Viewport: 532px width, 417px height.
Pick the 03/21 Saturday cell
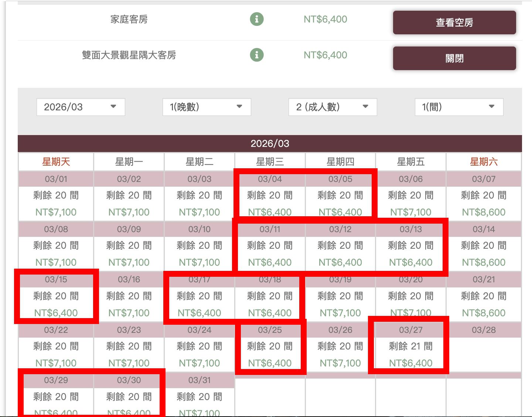point(483,296)
